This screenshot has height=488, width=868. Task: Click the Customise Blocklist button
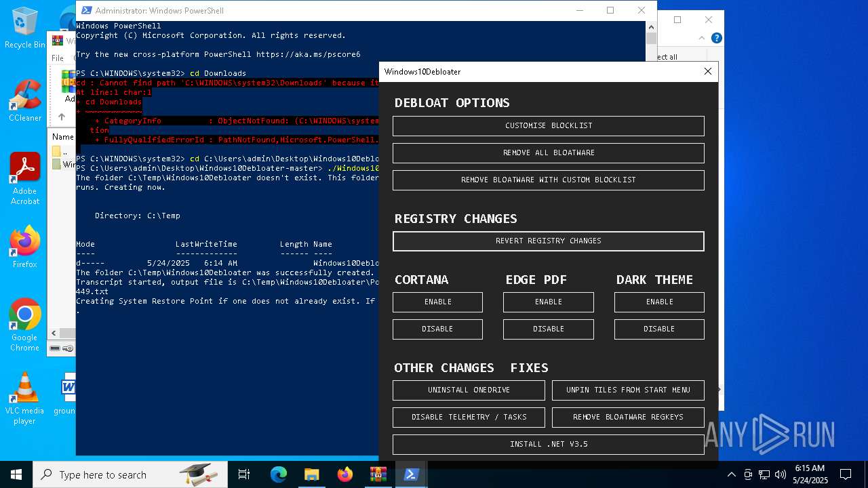point(548,125)
